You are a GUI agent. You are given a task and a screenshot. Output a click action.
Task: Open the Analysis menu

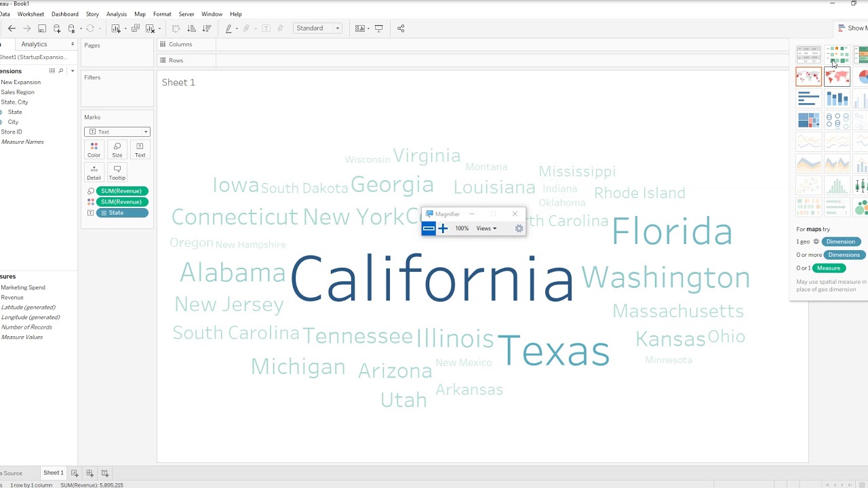(x=117, y=14)
